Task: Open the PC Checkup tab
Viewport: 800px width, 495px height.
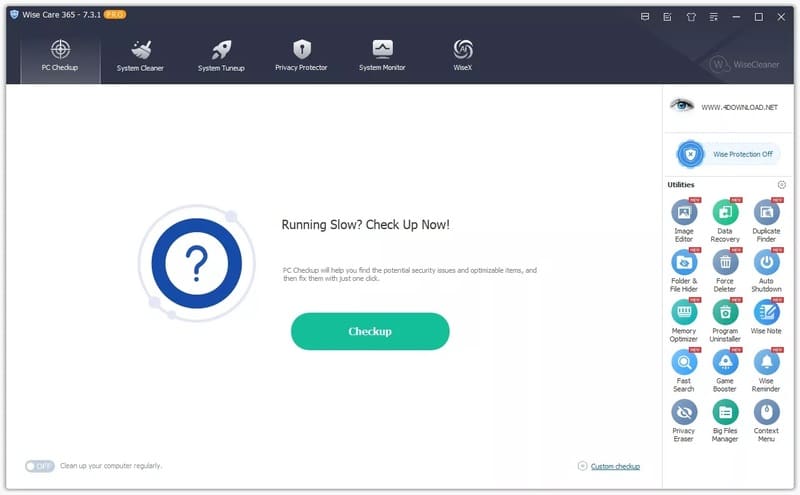Action: (x=60, y=56)
